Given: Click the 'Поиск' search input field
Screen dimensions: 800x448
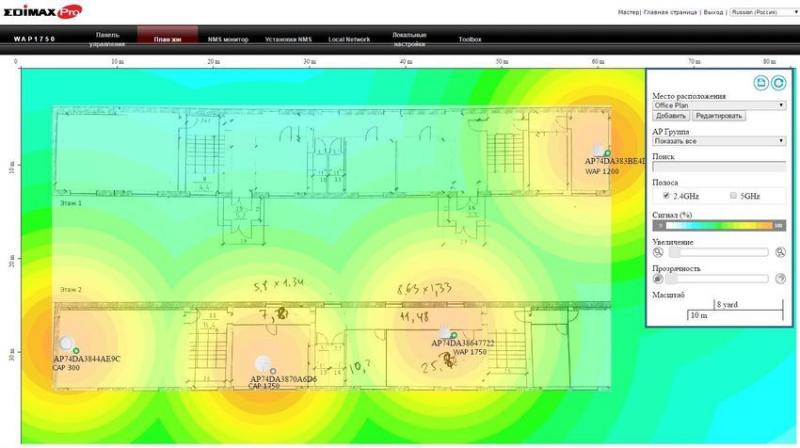Looking at the screenshot, I should 719,167.
